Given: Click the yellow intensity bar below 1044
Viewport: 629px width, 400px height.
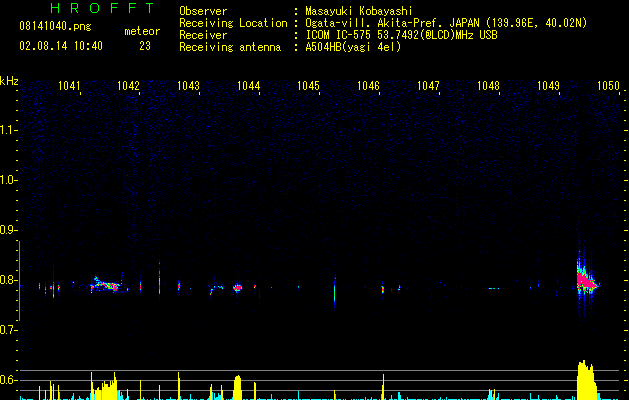Looking at the screenshot, I should pyautogui.click(x=237, y=388).
